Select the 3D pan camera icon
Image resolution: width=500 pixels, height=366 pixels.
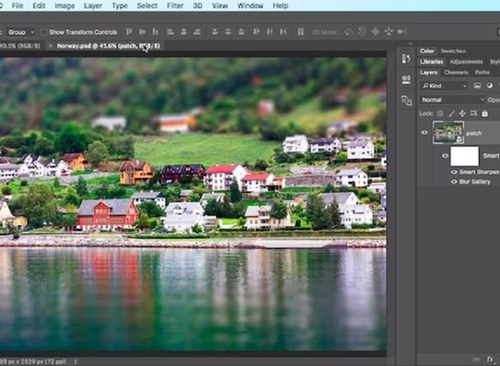tap(375, 32)
